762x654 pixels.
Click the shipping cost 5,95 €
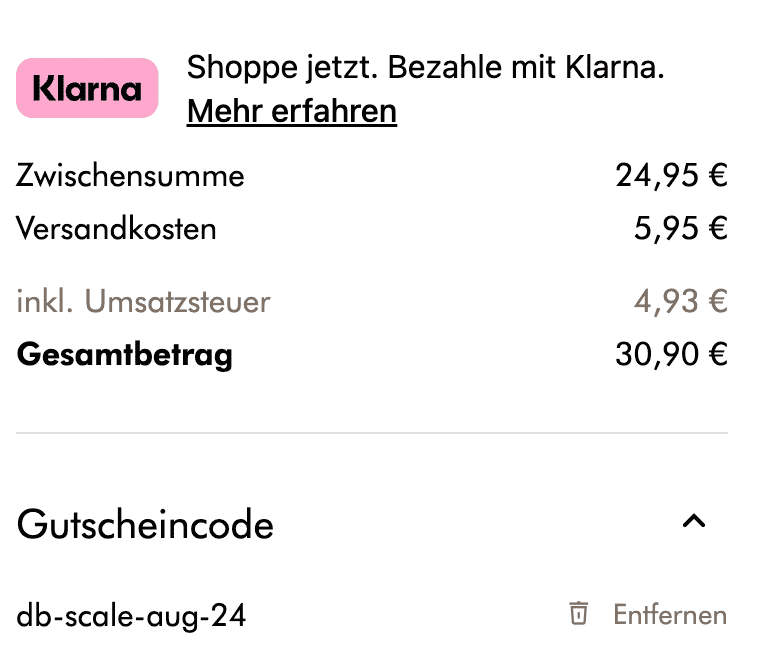coord(681,228)
